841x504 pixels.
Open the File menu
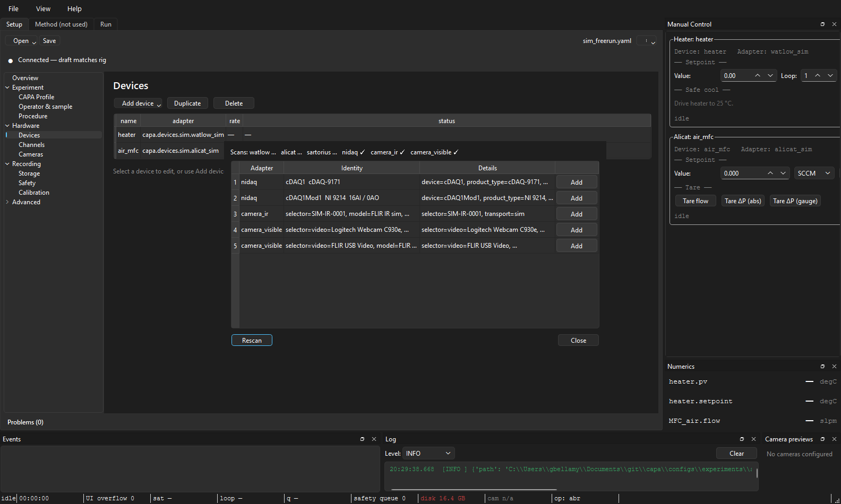pyautogui.click(x=14, y=9)
